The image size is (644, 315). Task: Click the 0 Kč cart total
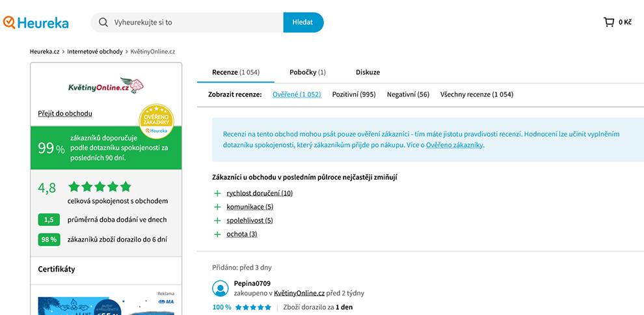(625, 22)
